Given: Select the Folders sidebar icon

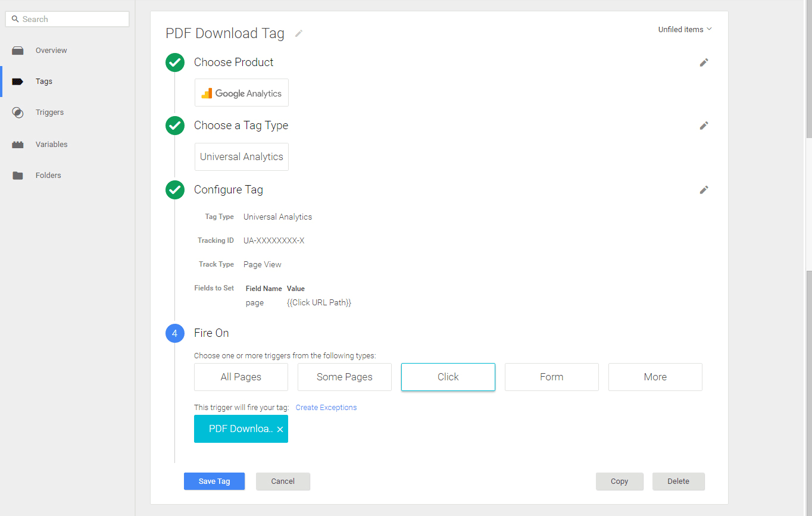Looking at the screenshot, I should (18, 175).
